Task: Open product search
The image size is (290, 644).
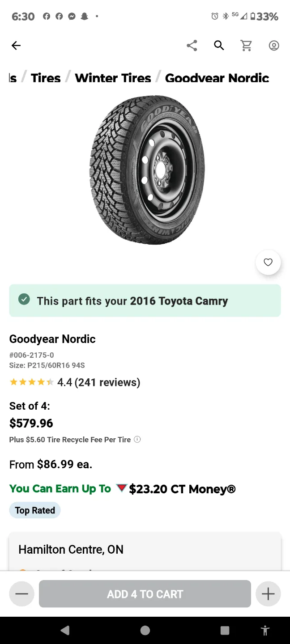Action: click(219, 45)
